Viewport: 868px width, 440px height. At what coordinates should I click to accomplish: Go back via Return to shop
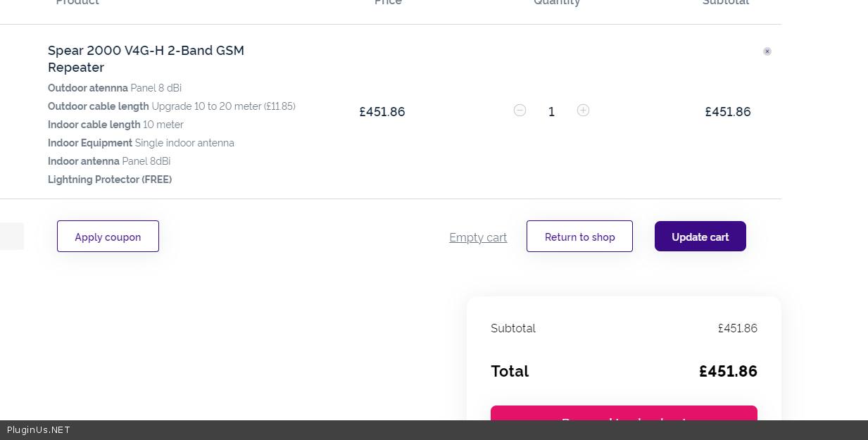(x=579, y=237)
